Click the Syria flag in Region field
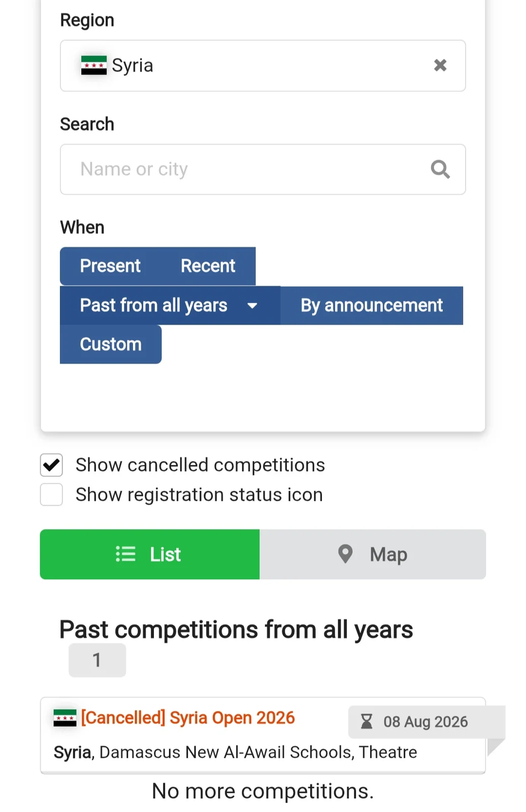This screenshot has width=526, height=812. click(x=94, y=65)
